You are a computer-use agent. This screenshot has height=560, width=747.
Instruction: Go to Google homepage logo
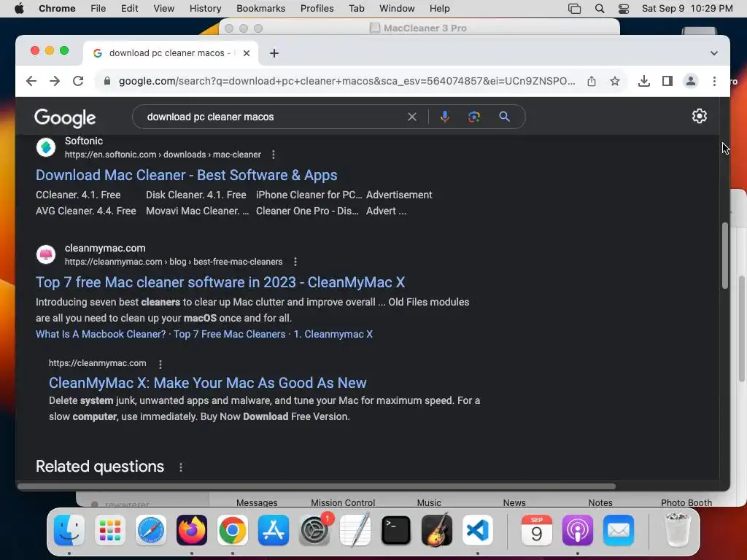click(x=65, y=118)
